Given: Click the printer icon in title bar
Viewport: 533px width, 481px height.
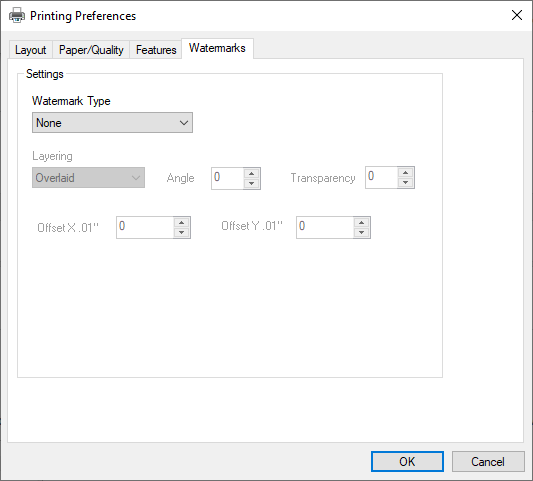Looking at the screenshot, I should pyautogui.click(x=17, y=15).
